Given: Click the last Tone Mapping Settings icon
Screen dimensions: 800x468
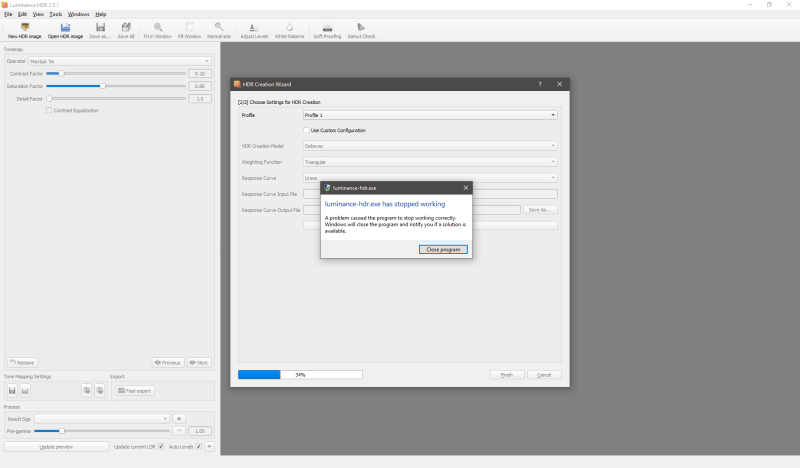Looking at the screenshot, I should [99, 390].
